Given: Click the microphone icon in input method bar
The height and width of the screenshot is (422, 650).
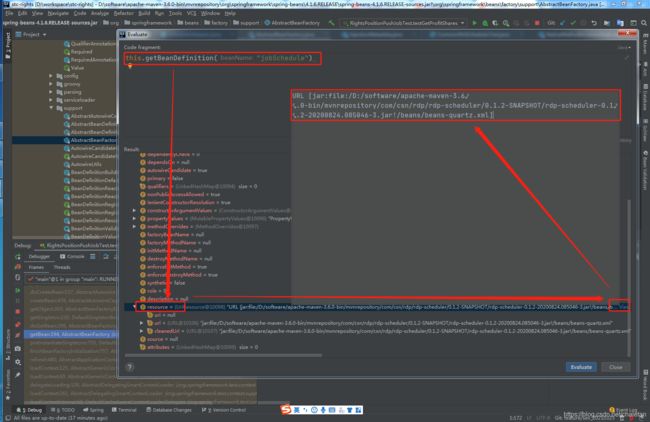Looking at the screenshot, I should point(323,410).
